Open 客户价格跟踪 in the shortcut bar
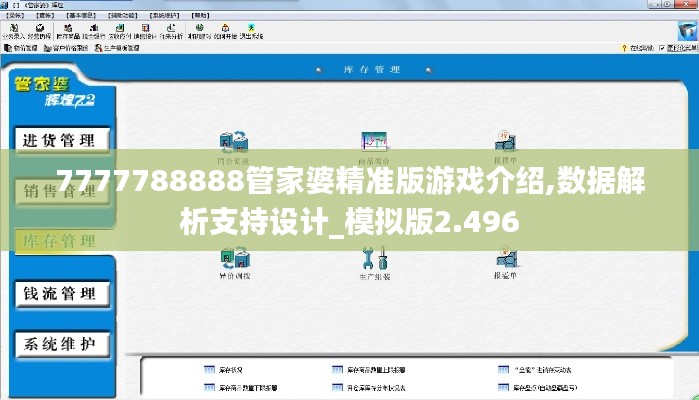This screenshot has height=400, width=699. [66, 48]
